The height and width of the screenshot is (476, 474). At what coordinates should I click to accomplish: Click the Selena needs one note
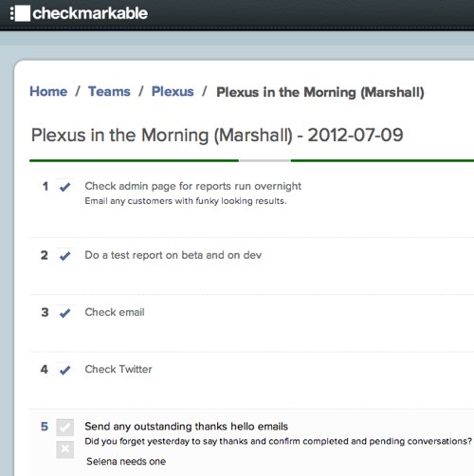click(x=126, y=462)
